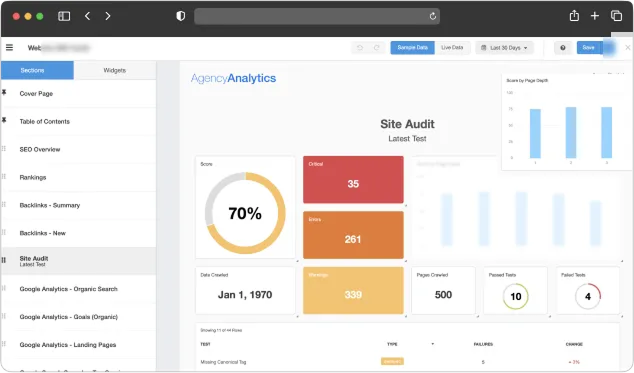Screen dimensions: 634x373
Task: Open the TYPE column sort arrow
Action: [x=433, y=344]
